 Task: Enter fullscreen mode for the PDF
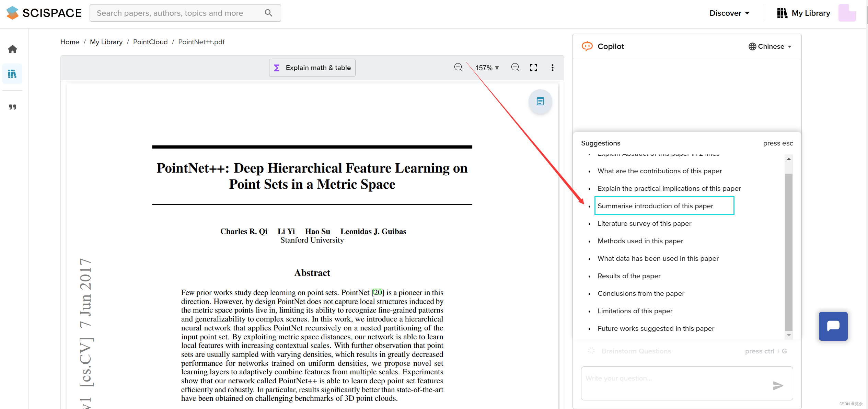pos(533,68)
